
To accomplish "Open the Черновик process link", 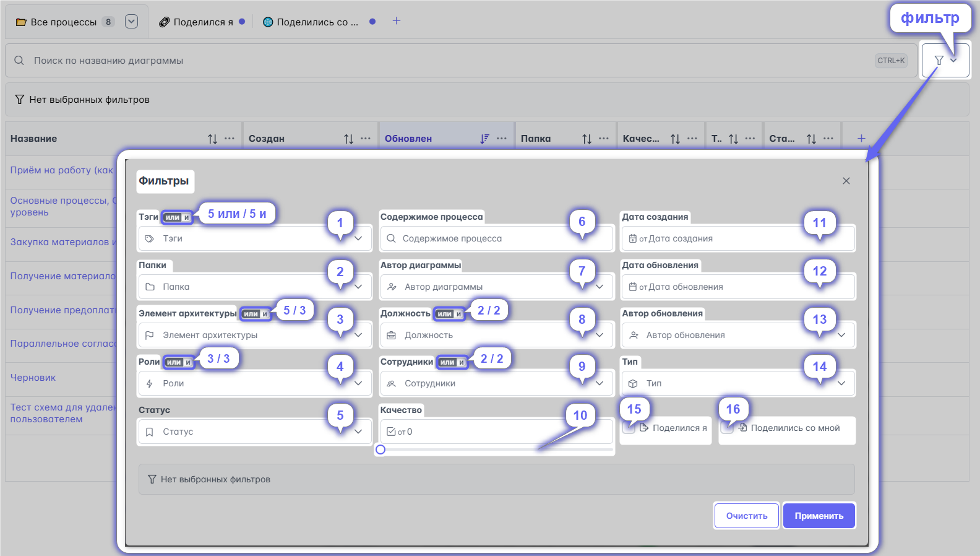I will coord(33,378).
